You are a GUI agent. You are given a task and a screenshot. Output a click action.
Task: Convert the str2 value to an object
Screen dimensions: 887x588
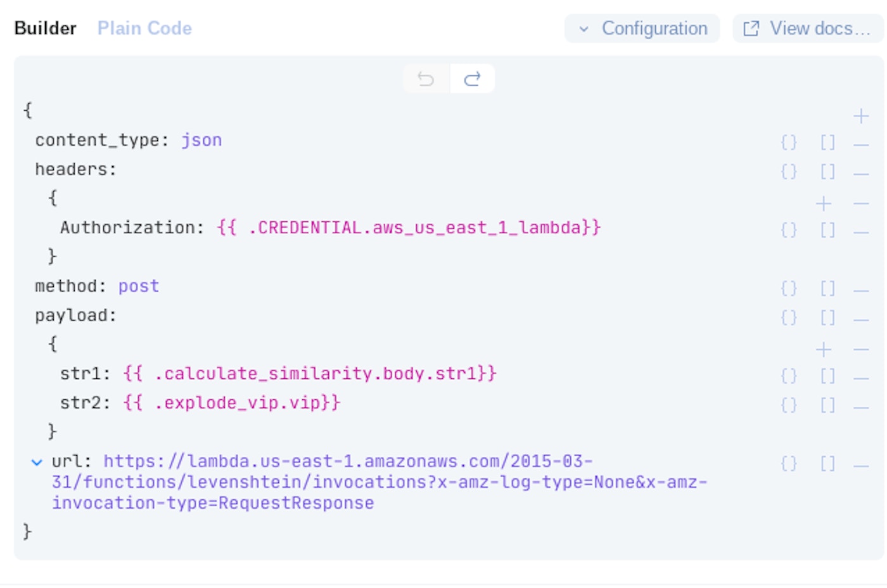(x=789, y=406)
